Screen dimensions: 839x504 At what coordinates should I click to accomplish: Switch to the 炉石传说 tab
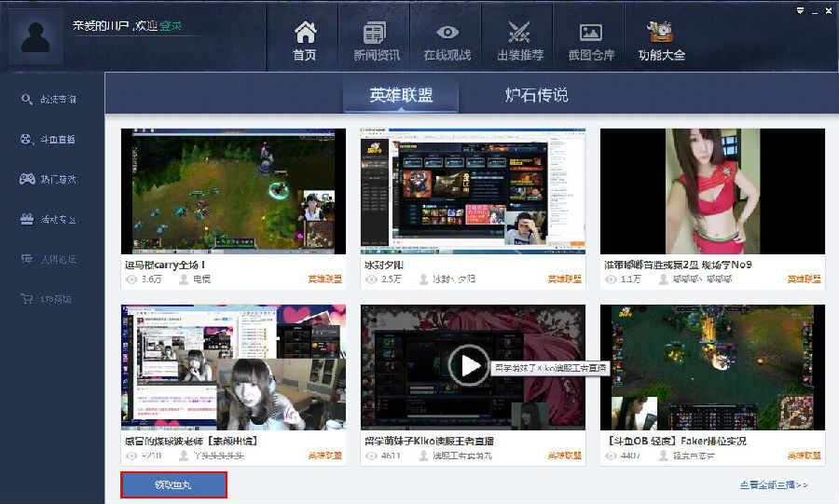pyautogui.click(x=536, y=95)
